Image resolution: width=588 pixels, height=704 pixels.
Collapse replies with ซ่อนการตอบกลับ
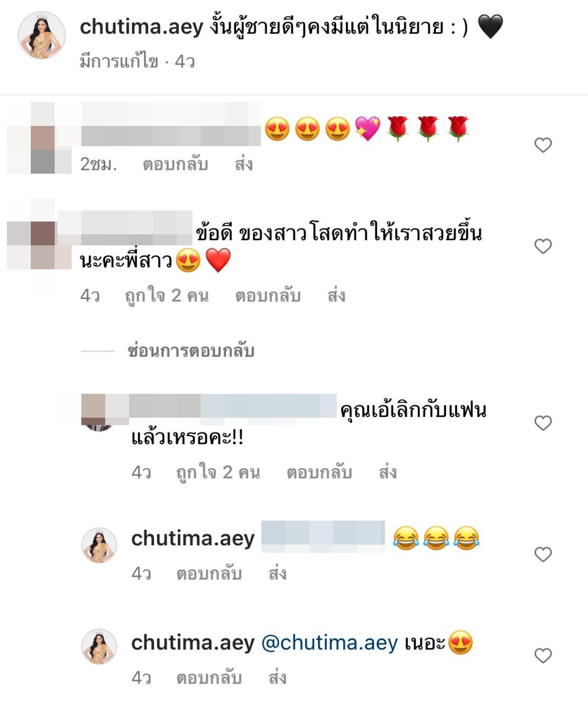(191, 351)
